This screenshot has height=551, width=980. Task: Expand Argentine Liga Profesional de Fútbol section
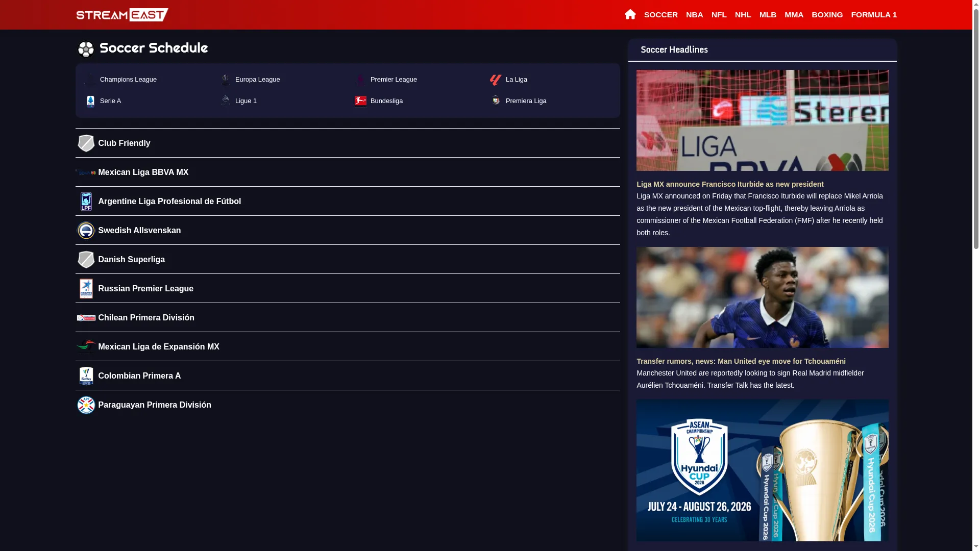pos(348,202)
